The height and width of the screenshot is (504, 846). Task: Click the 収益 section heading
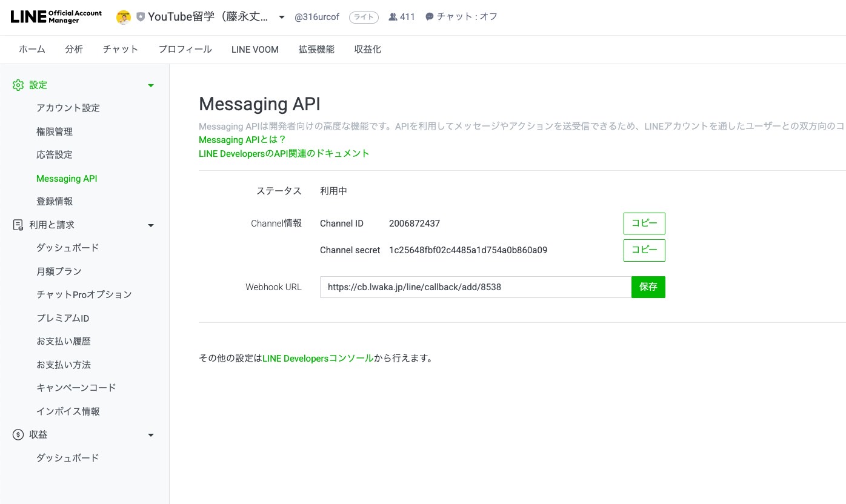click(x=38, y=434)
